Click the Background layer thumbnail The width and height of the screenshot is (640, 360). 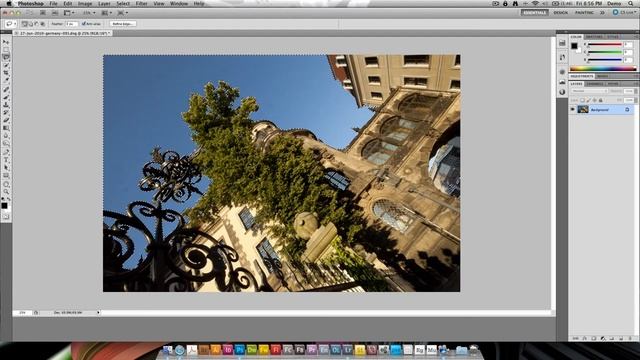click(x=582, y=109)
